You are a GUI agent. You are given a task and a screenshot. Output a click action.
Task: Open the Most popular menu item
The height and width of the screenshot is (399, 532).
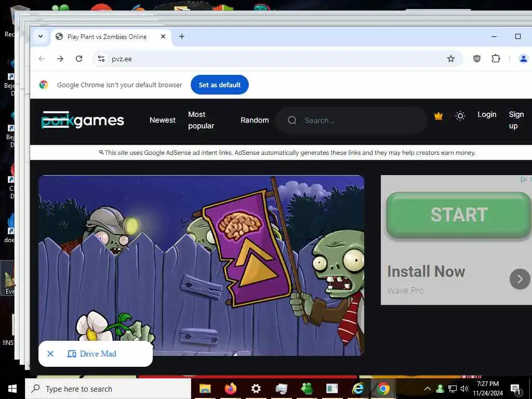tap(201, 120)
